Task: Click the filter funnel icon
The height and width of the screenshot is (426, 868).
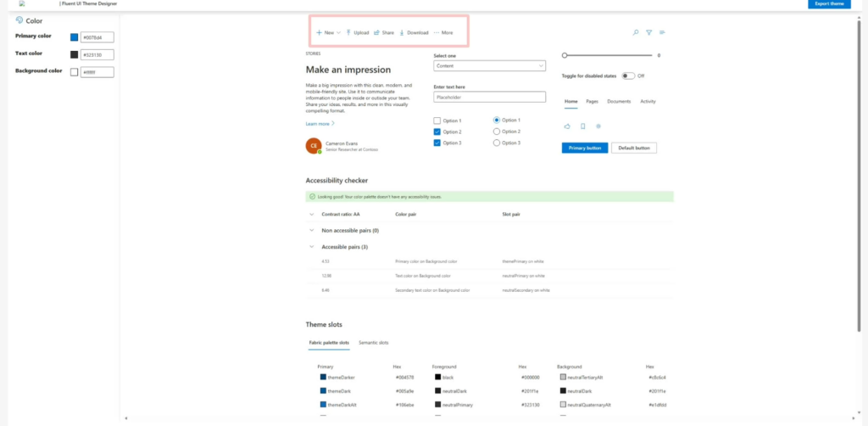Action: click(x=648, y=32)
